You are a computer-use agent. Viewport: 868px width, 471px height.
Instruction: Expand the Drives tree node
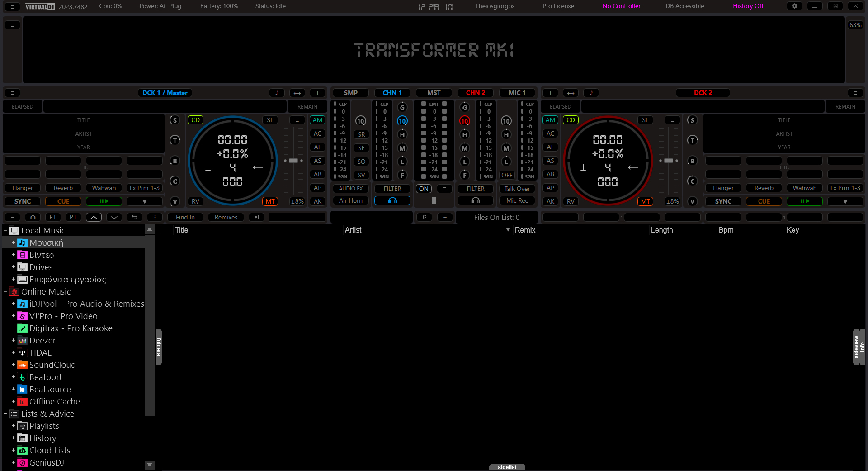(x=13, y=267)
